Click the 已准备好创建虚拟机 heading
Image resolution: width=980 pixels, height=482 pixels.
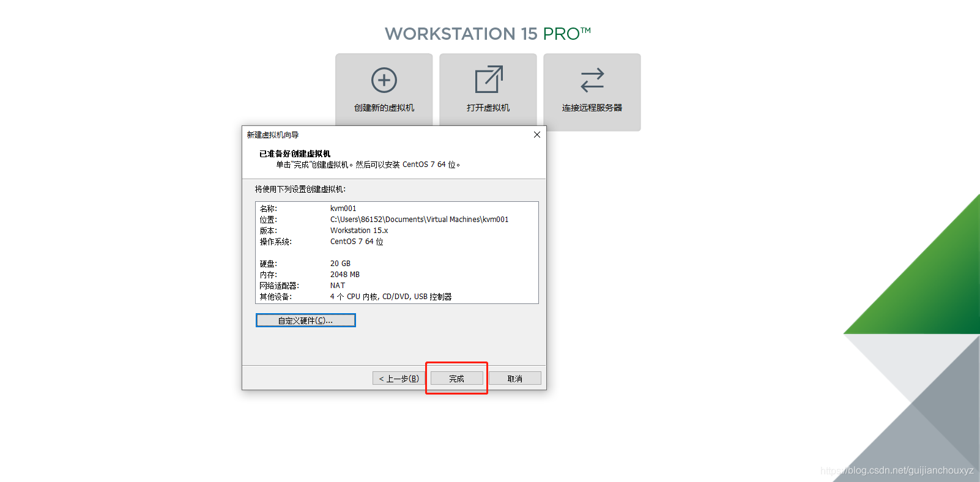295,154
